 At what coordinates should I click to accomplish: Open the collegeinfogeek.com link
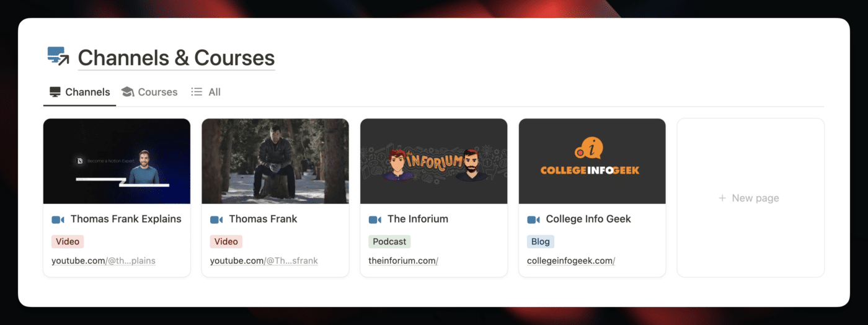click(x=570, y=260)
